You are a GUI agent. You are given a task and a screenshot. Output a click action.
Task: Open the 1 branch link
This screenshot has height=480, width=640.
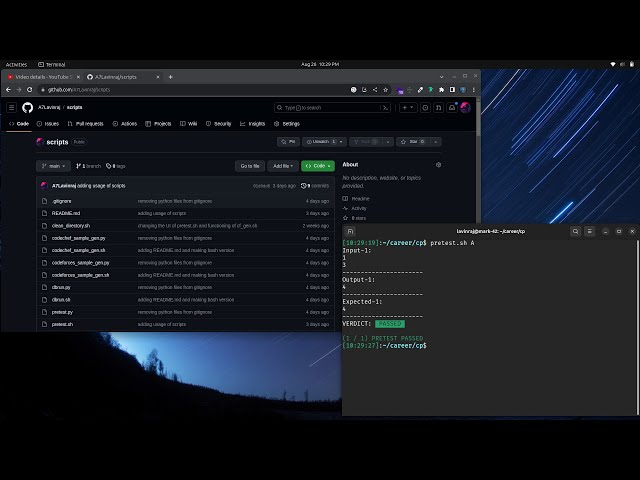pyautogui.click(x=89, y=166)
